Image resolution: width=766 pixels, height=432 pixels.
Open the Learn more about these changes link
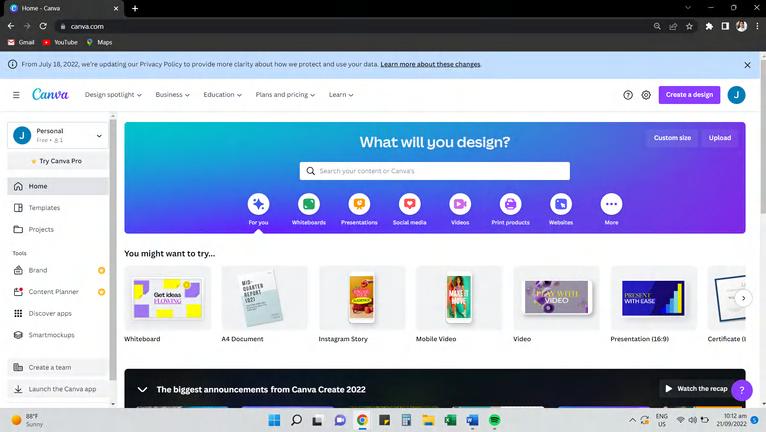(x=430, y=64)
